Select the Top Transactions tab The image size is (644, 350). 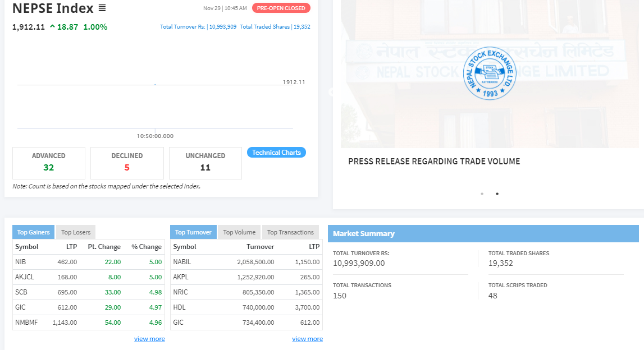[290, 232]
